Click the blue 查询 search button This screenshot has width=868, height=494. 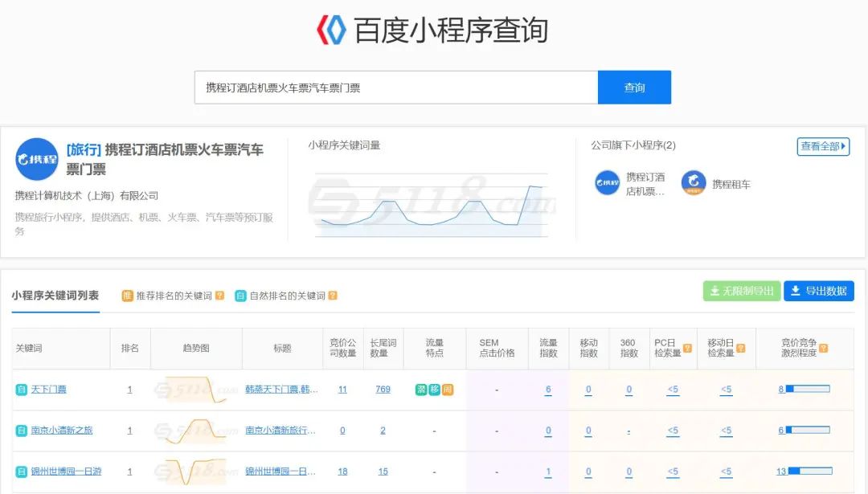(634, 88)
